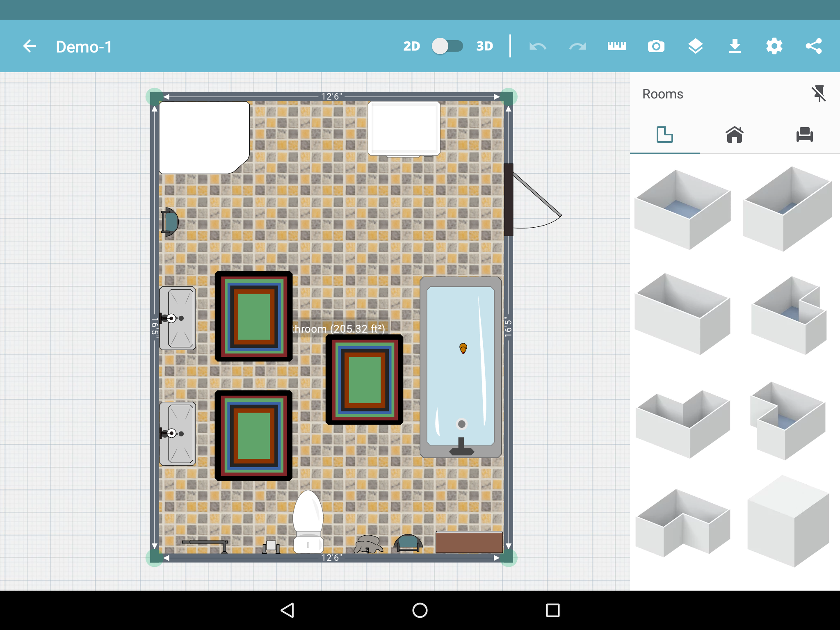Toggle the pin on Rooms panel

tap(818, 94)
